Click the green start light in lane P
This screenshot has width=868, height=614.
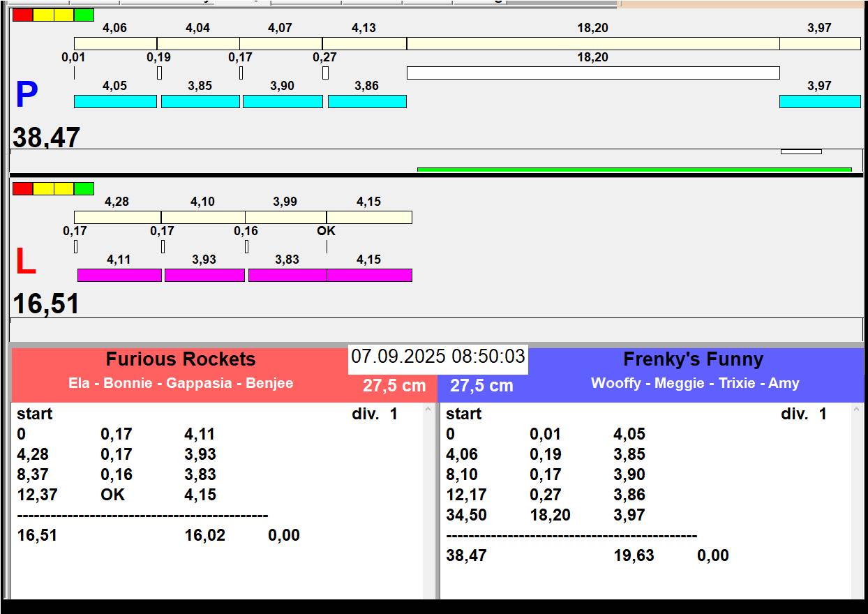[84, 15]
